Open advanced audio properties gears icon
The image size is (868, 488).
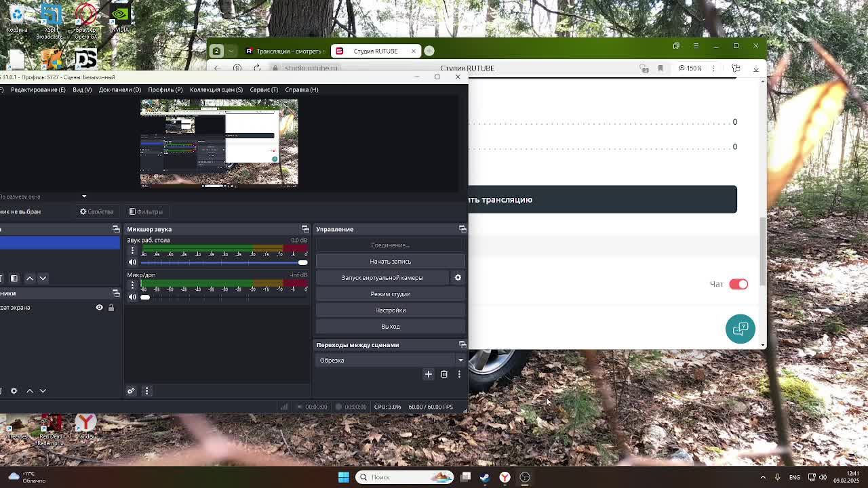tap(131, 391)
